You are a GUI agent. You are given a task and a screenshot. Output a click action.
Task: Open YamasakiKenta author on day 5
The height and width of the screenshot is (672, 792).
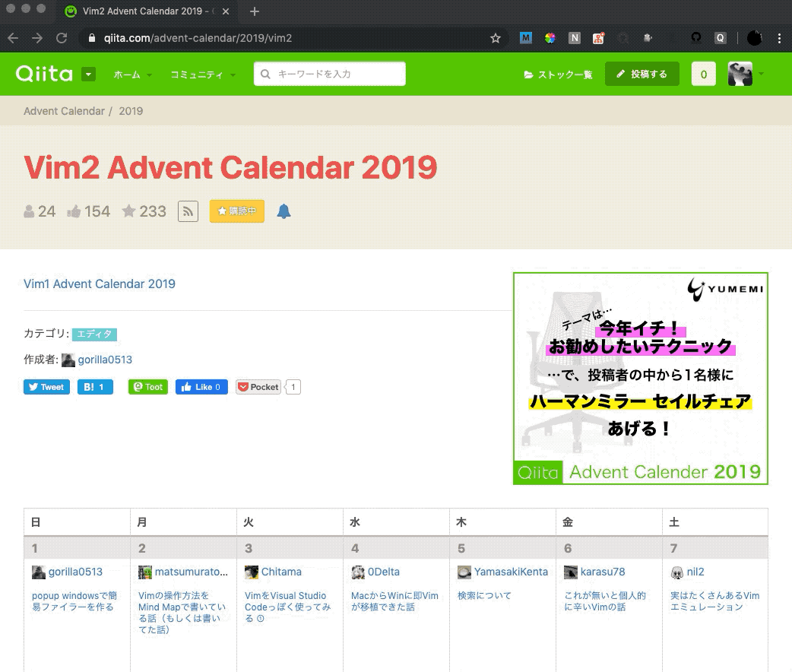click(511, 572)
